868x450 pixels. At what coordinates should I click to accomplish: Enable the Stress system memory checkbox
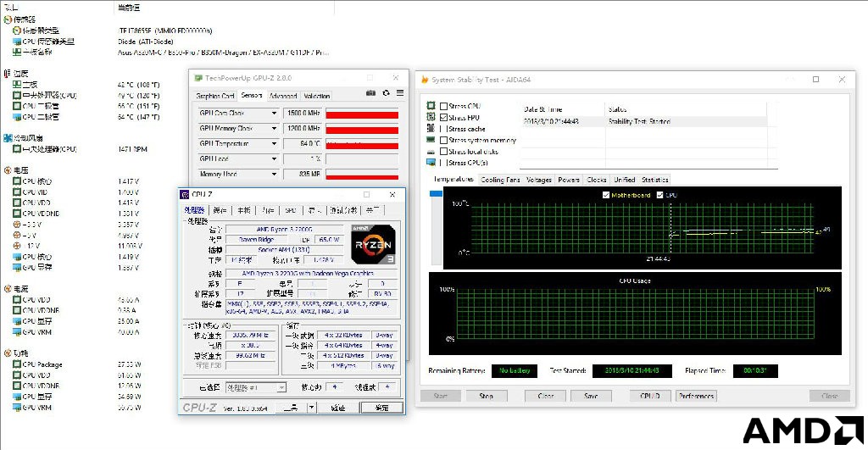443,140
